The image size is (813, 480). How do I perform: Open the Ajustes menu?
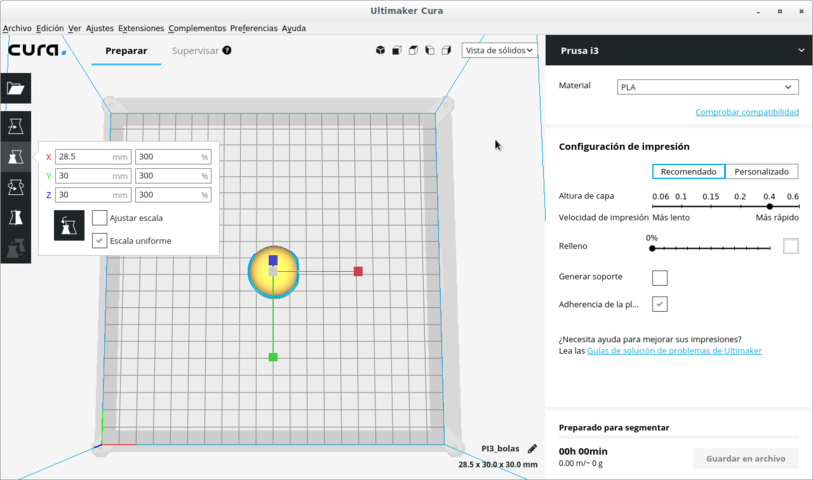(x=100, y=28)
